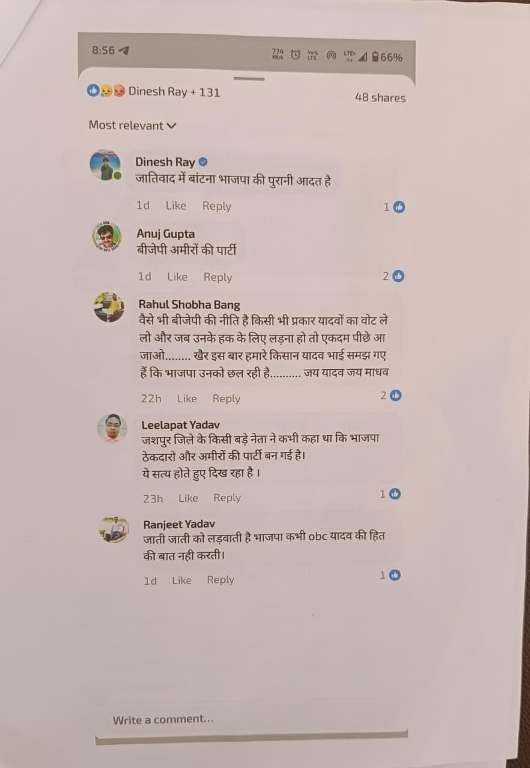Viewport: 530px width, 768px height.
Task: View like reaction on Ranjeet Yadav's comment
Action: pos(390,575)
